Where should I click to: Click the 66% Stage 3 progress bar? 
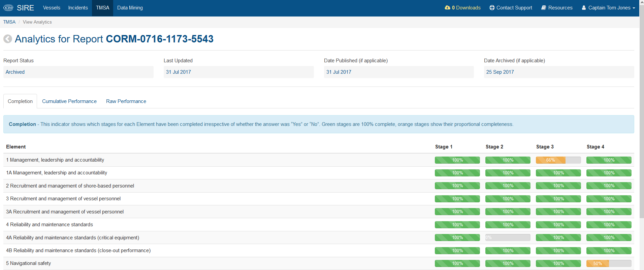[558, 160]
